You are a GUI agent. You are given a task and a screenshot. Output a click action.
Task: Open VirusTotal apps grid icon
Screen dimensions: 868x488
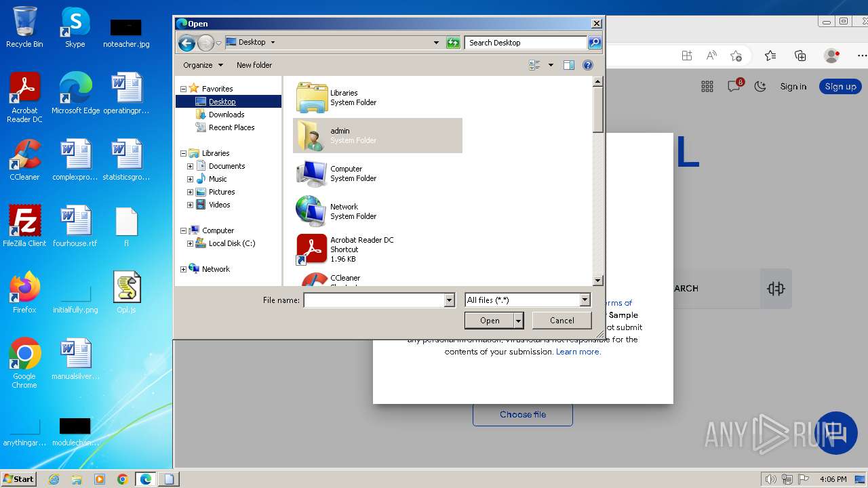(x=707, y=86)
